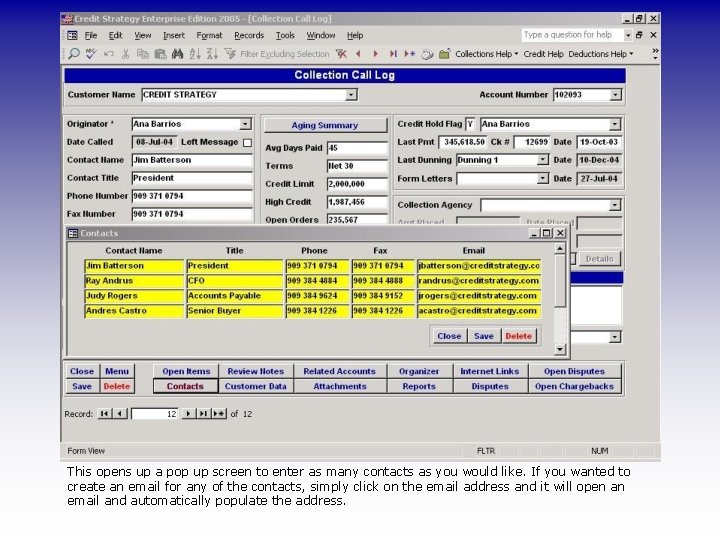This screenshot has height=540, width=720.
Task: Expand Collections Help menu
Action: (487, 54)
